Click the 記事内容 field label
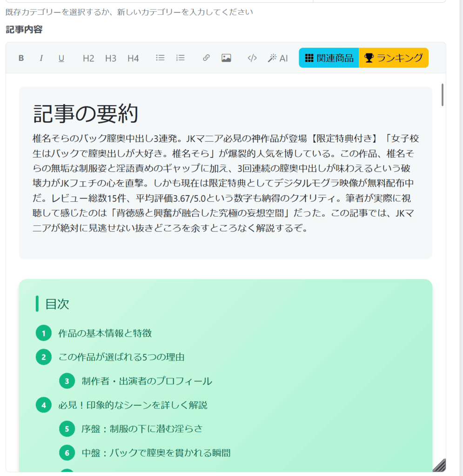Viewport: 463px width, 476px height. point(24,29)
